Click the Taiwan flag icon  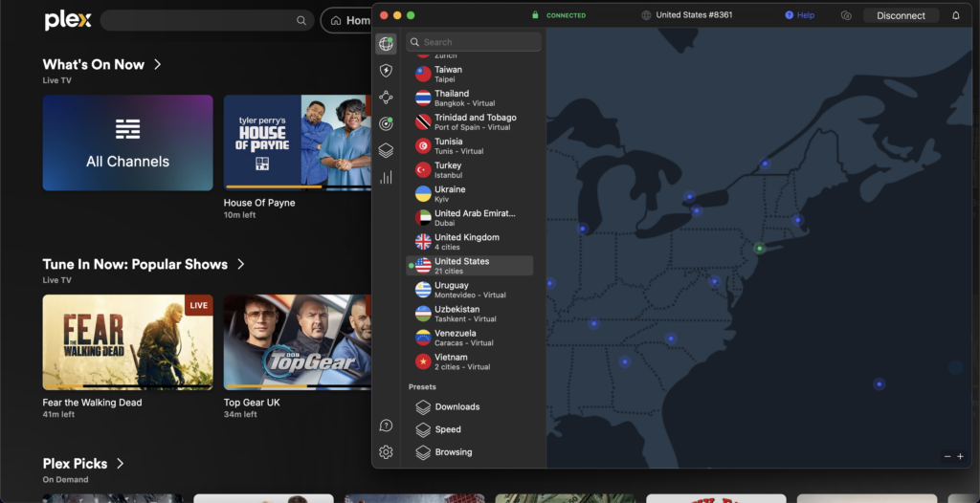(423, 75)
